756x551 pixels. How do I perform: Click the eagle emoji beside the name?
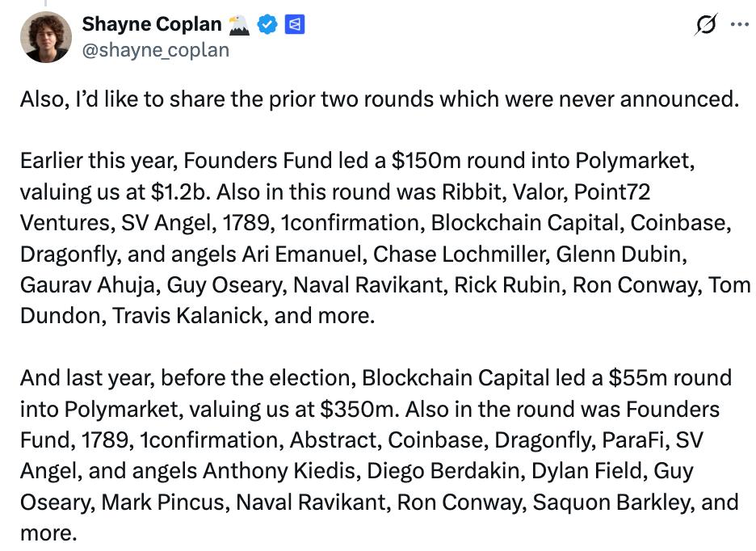[x=240, y=25]
